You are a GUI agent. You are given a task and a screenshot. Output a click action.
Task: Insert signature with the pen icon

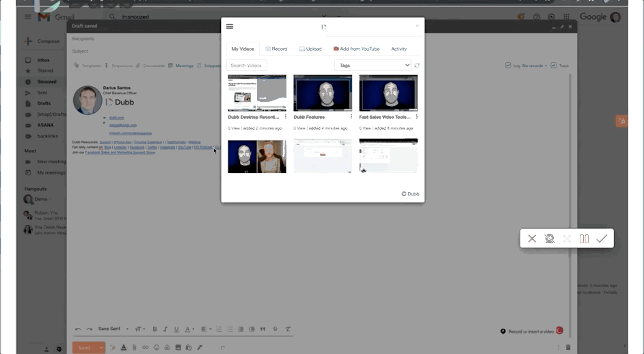click(x=200, y=347)
